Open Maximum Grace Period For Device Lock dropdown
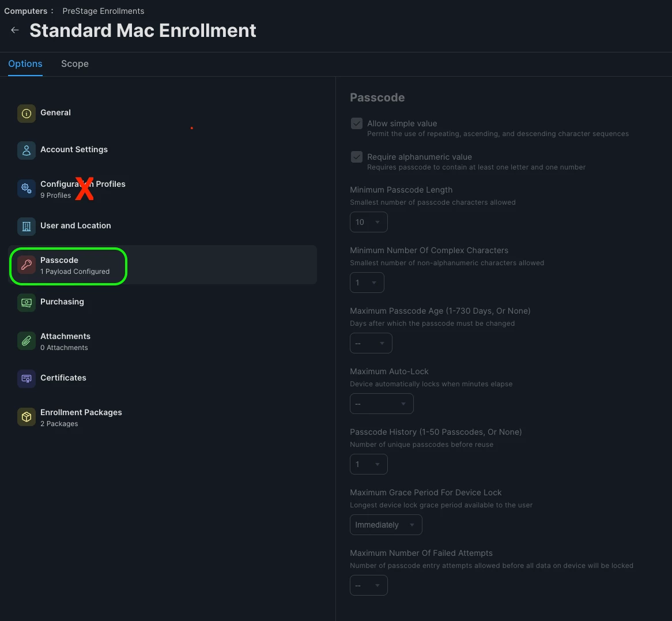 (386, 525)
